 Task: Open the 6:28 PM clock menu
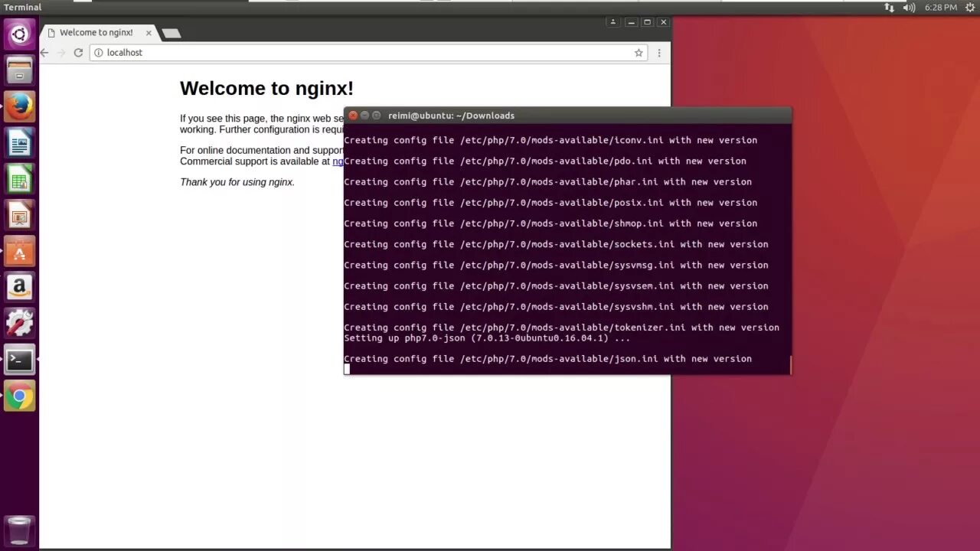pos(940,8)
